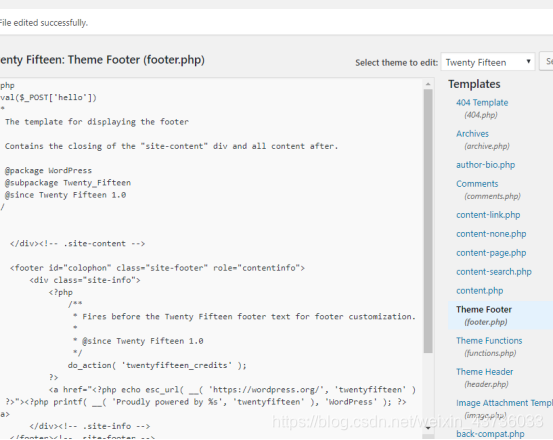Click the 'edited successfully' notice text
This screenshot has height=440, width=553.
point(44,23)
